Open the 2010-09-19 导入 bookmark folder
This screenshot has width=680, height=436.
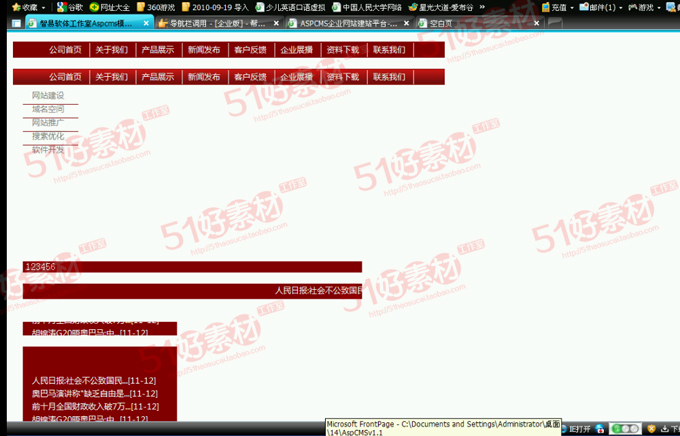(x=215, y=7)
